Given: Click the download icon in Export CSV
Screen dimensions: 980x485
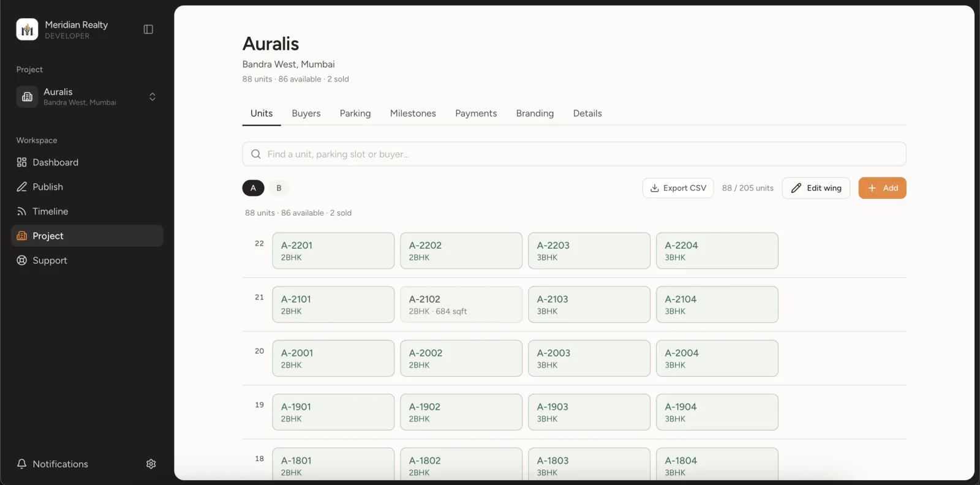Looking at the screenshot, I should tap(655, 188).
